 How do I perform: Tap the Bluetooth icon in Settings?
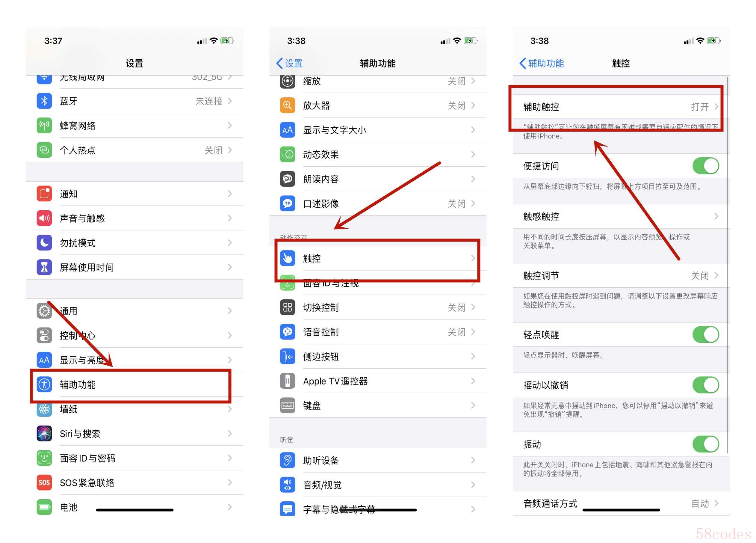point(44,101)
